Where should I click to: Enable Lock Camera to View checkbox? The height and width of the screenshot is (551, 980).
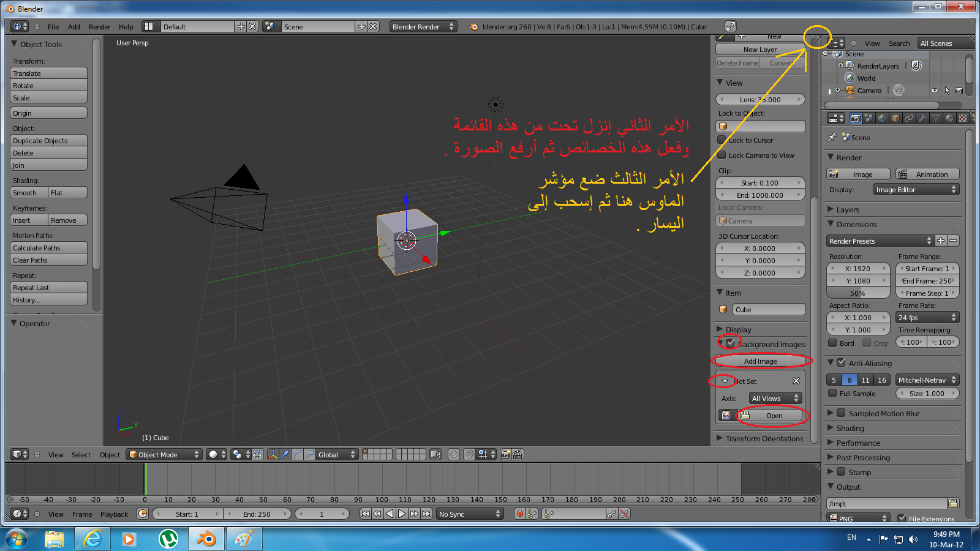point(722,156)
